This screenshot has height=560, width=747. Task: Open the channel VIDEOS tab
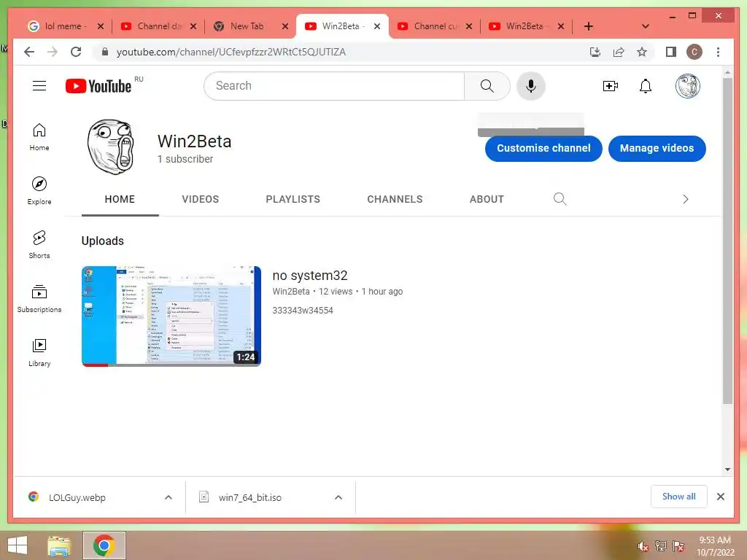[200, 199]
